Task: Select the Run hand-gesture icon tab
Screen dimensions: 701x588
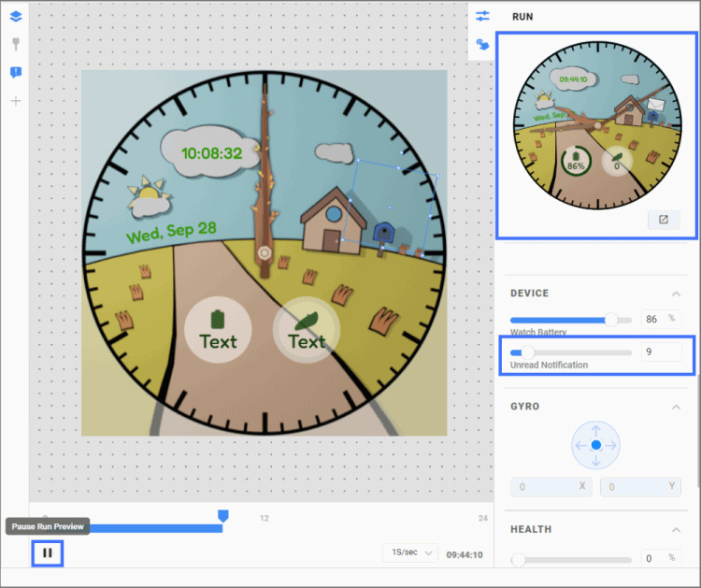Action: tap(482, 44)
